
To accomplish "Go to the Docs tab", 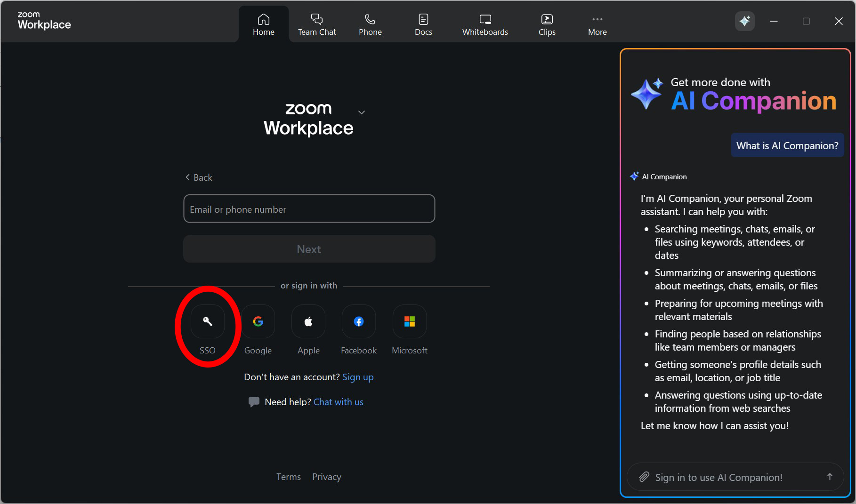I will pyautogui.click(x=423, y=24).
